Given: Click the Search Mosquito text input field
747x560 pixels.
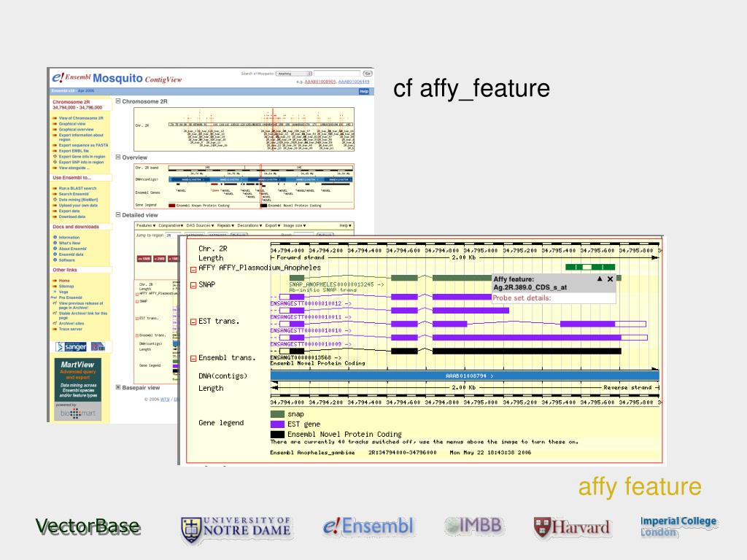Looking at the screenshot, I should [x=337, y=74].
